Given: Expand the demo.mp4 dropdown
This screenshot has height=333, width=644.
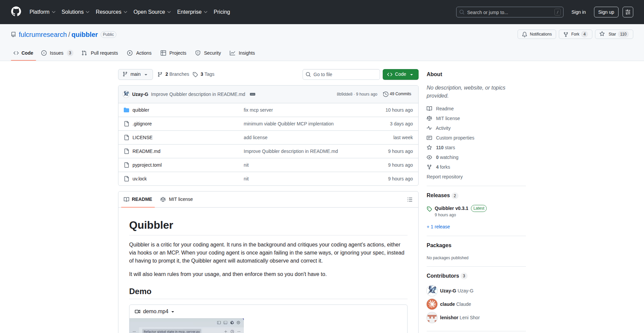Looking at the screenshot, I should [173, 311].
